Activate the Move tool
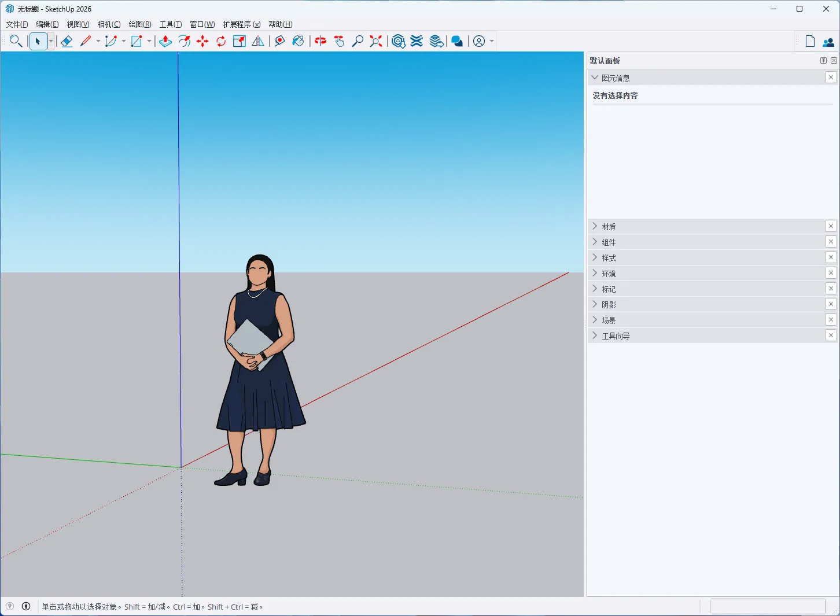Viewport: 840px width, 616px height. pos(202,41)
